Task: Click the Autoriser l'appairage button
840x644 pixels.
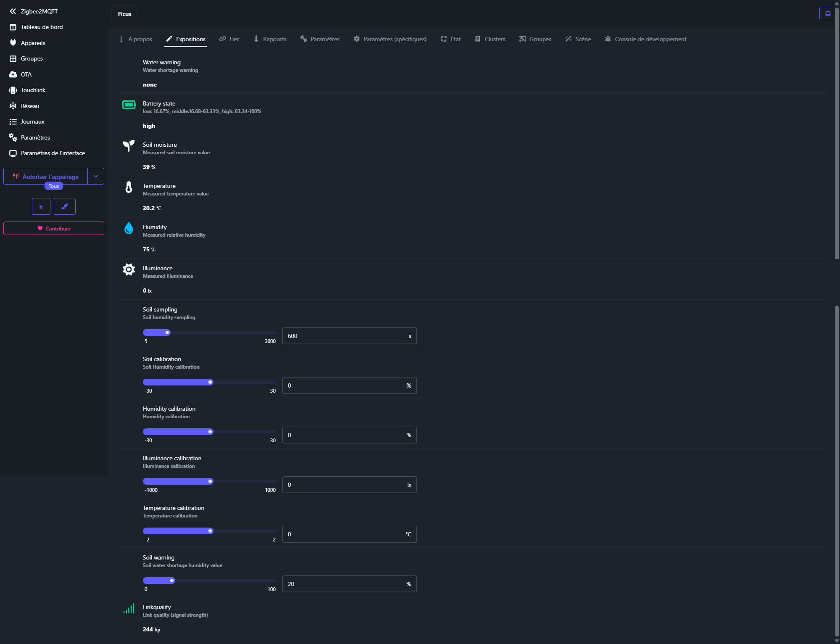Action: pos(46,177)
